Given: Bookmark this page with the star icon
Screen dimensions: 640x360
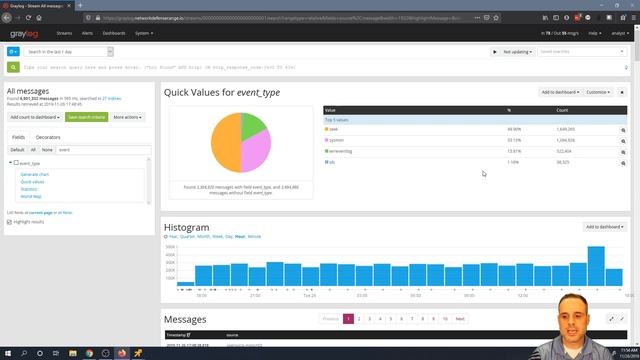Looking at the screenshot, I should pos(496,18).
